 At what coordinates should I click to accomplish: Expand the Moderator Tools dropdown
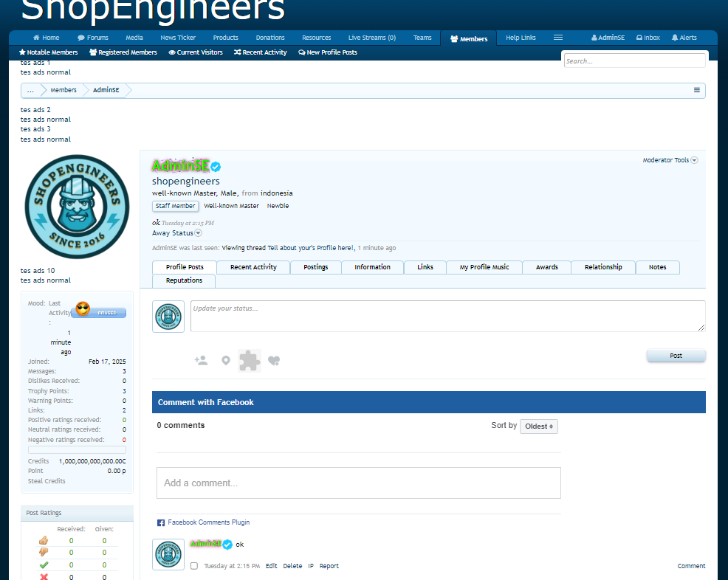point(670,160)
